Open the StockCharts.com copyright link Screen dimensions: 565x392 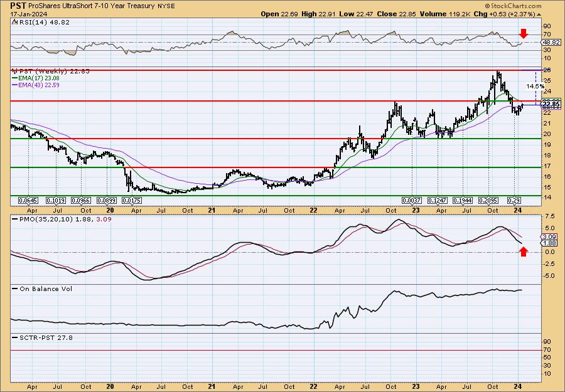click(x=513, y=6)
